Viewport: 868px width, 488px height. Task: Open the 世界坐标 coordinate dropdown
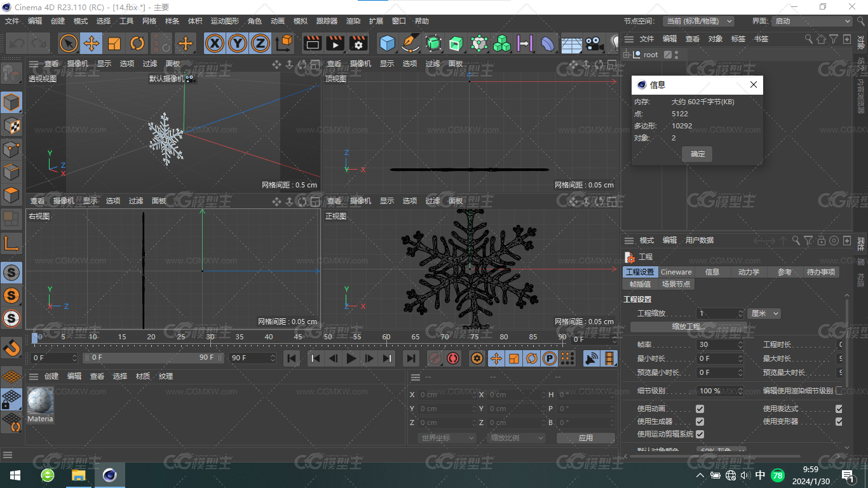click(447, 438)
